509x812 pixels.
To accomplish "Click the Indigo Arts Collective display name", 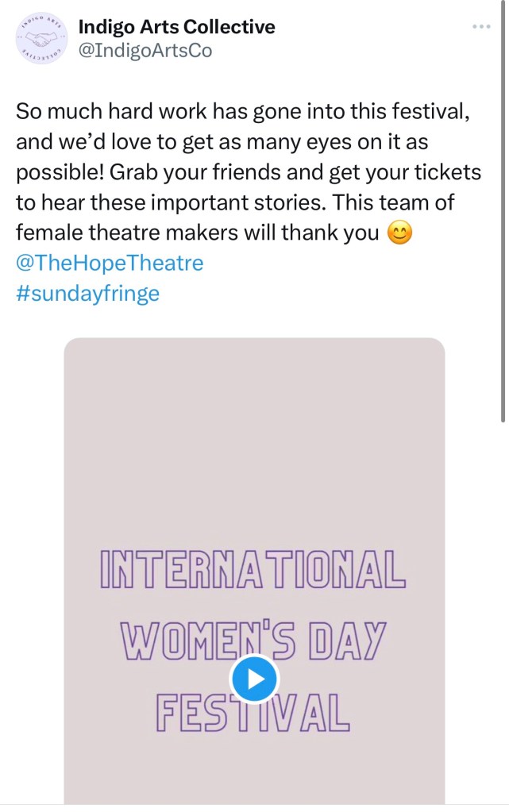I will click(x=176, y=26).
